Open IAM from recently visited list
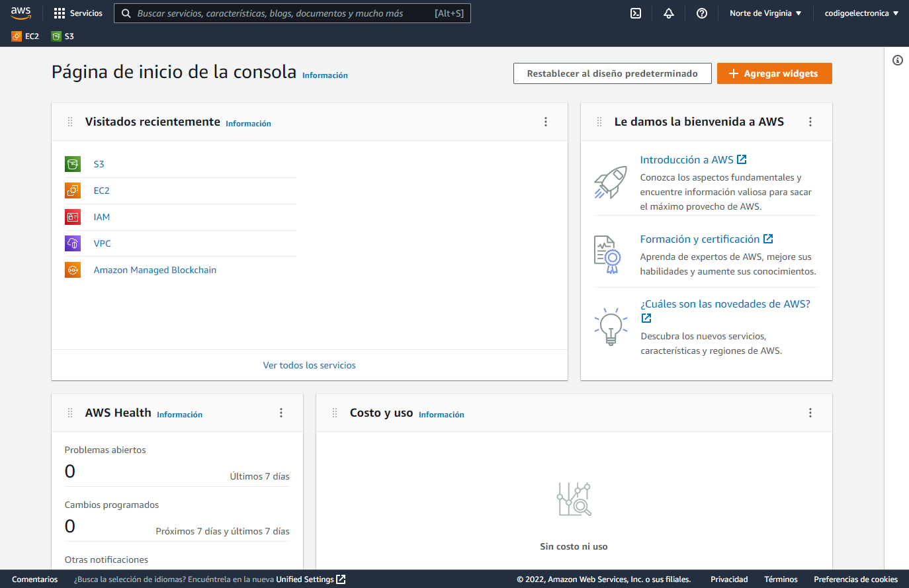909x588 pixels. click(x=101, y=217)
